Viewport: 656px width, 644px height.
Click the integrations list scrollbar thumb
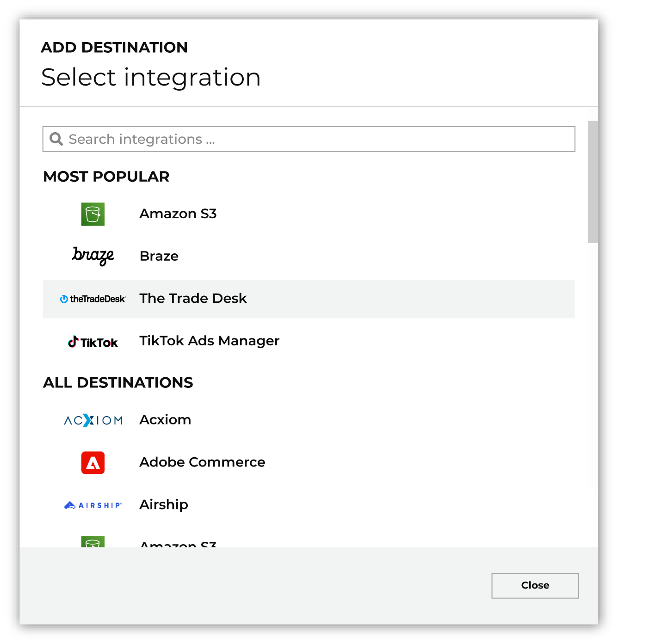593,182
